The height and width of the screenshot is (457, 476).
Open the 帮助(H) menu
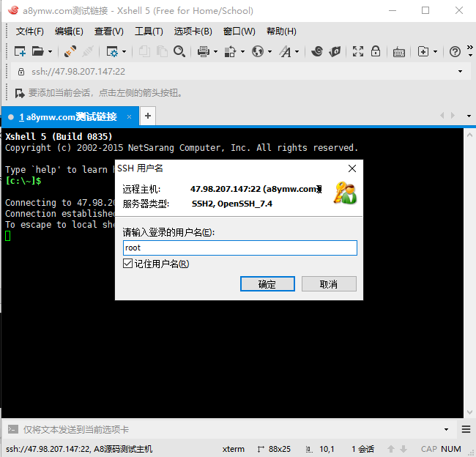click(x=281, y=31)
